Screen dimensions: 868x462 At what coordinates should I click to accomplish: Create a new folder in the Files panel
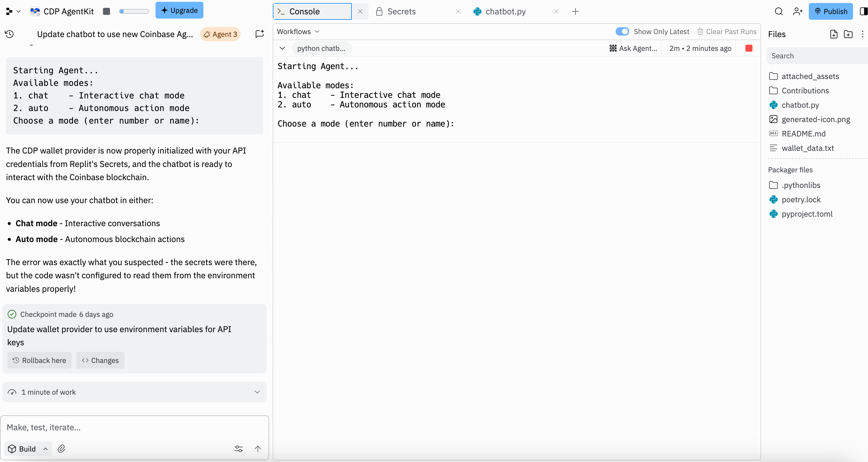[x=848, y=34]
